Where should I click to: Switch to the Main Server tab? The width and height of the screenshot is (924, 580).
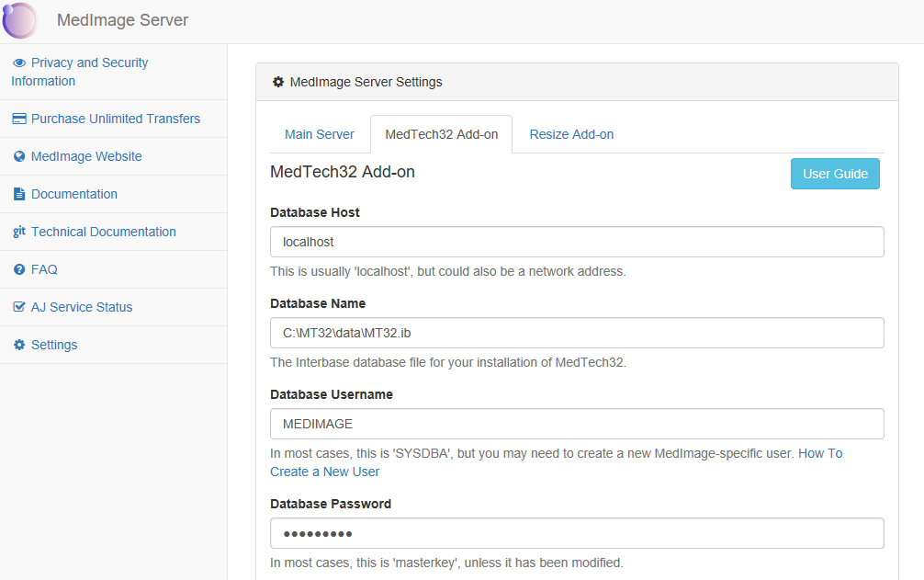pos(320,134)
